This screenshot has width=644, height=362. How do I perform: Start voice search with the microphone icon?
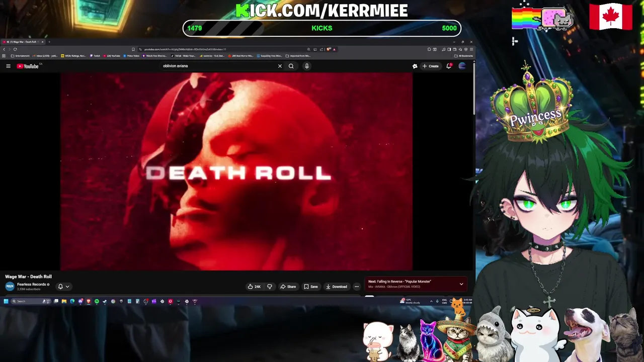pos(306,66)
